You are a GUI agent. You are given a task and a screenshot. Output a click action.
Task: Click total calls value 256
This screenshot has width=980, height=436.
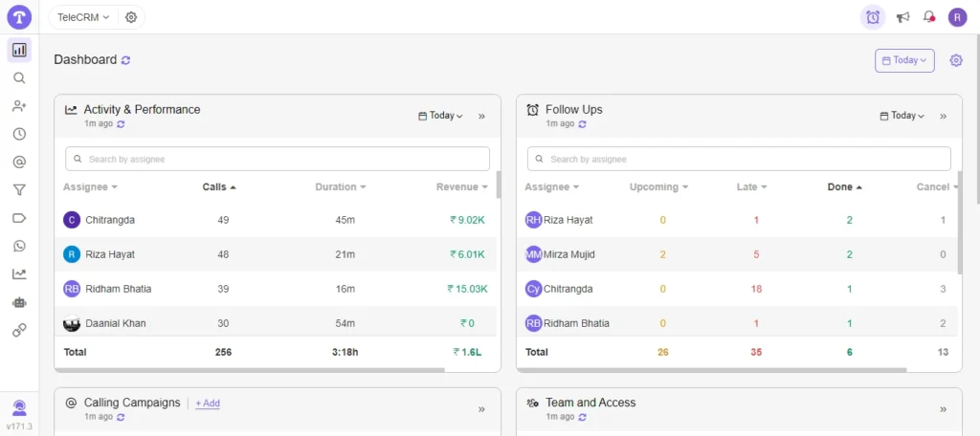tap(223, 352)
